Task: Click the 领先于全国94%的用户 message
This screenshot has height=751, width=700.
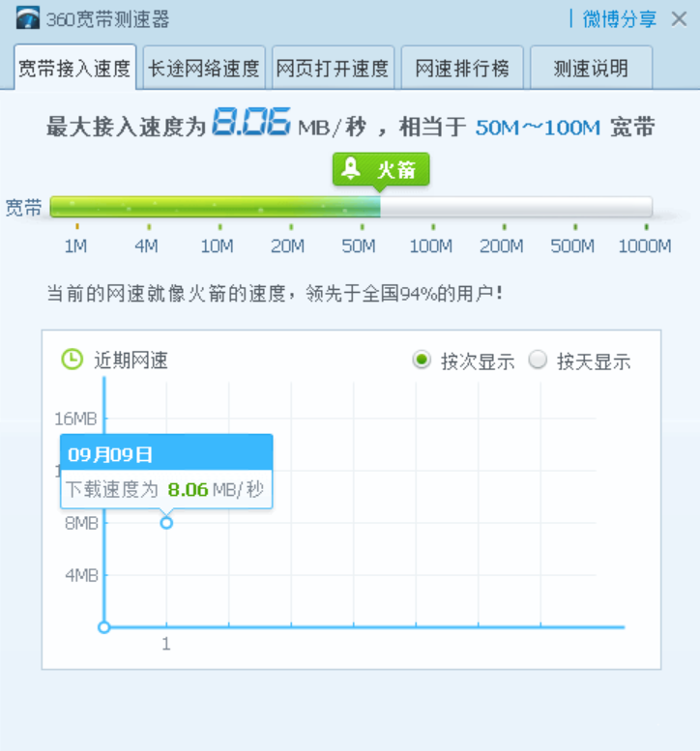Action: [x=404, y=293]
